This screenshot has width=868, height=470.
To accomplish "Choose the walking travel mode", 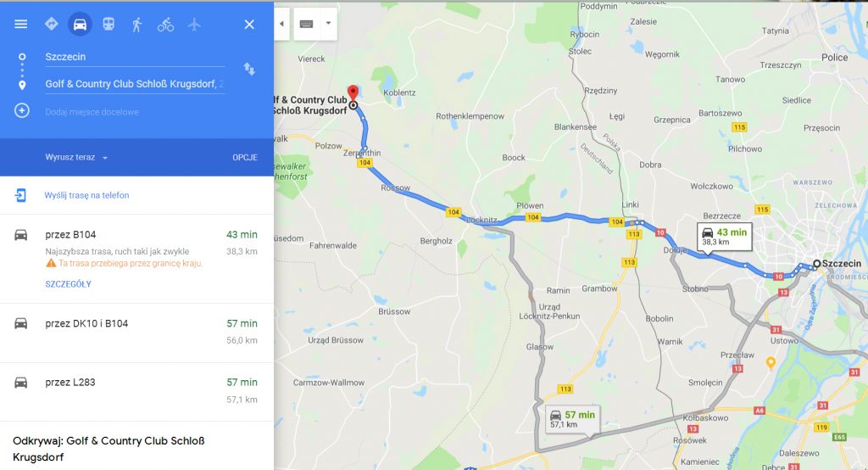I will point(136,25).
